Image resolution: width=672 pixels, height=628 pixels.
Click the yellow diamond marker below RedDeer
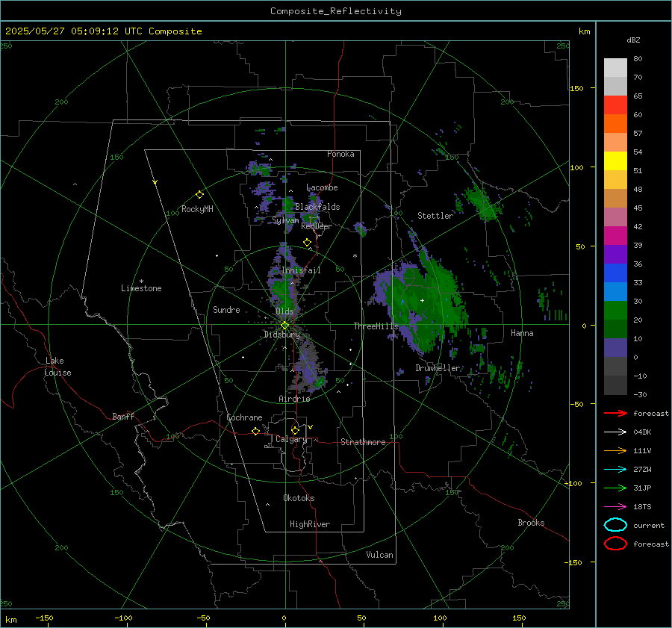pyautogui.click(x=307, y=243)
